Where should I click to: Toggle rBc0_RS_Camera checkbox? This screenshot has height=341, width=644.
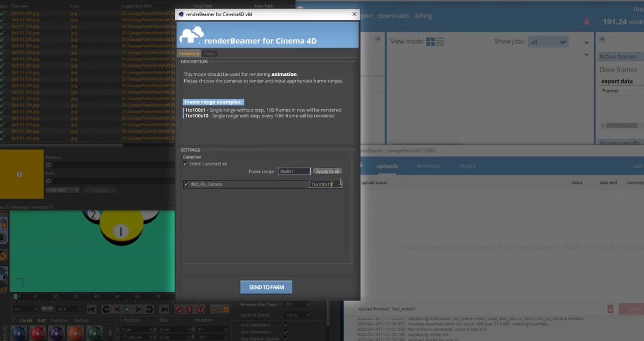click(x=187, y=184)
